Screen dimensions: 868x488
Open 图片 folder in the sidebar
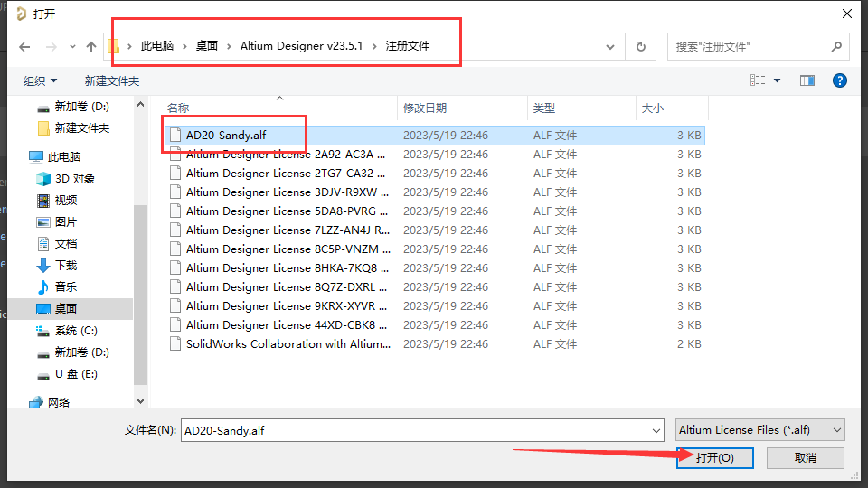tap(56, 222)
